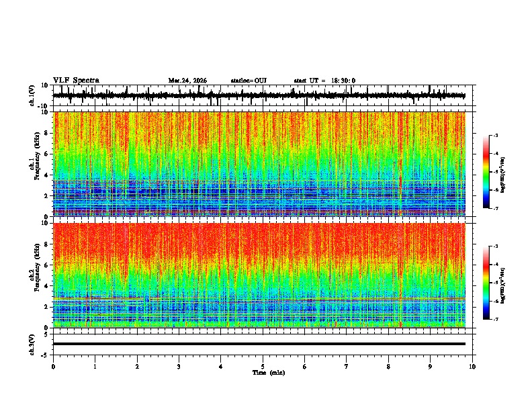Click the flat black ch.3 voltage trace
This screenshot has width=532, height=411.
pos(259,344)
